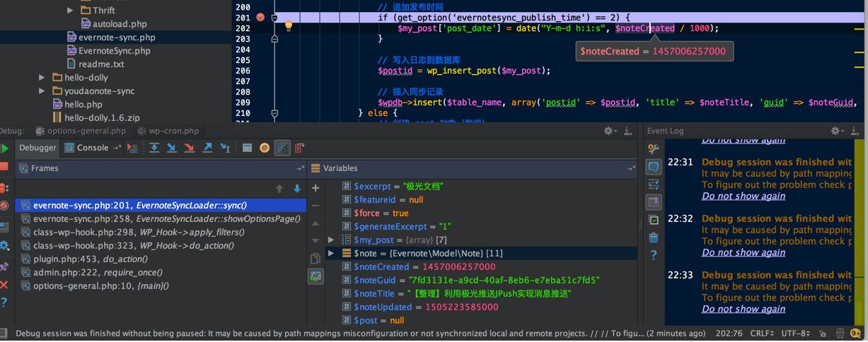This screenshot has width=868, height=342.
Task: Expand the Thrift folder
Action: [x=70, y=11]
